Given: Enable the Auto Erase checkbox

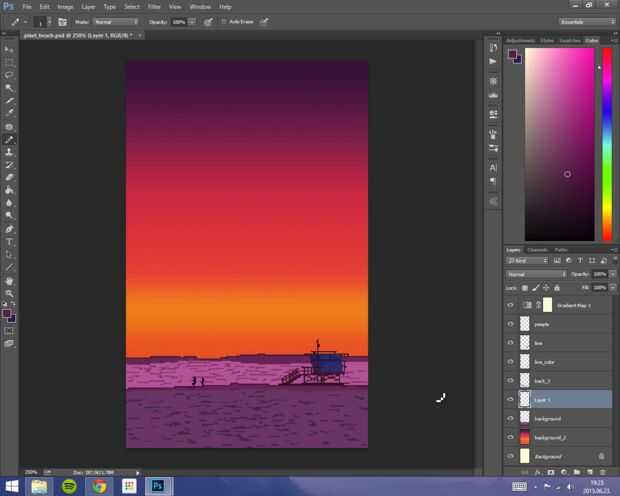Looking at the screenshot, I should (224, 21).
